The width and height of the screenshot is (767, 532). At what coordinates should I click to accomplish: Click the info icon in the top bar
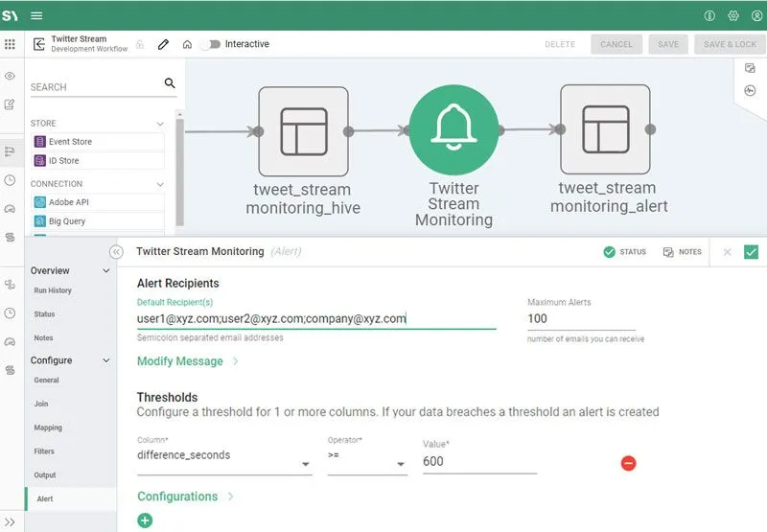click(x=709, y=15)
